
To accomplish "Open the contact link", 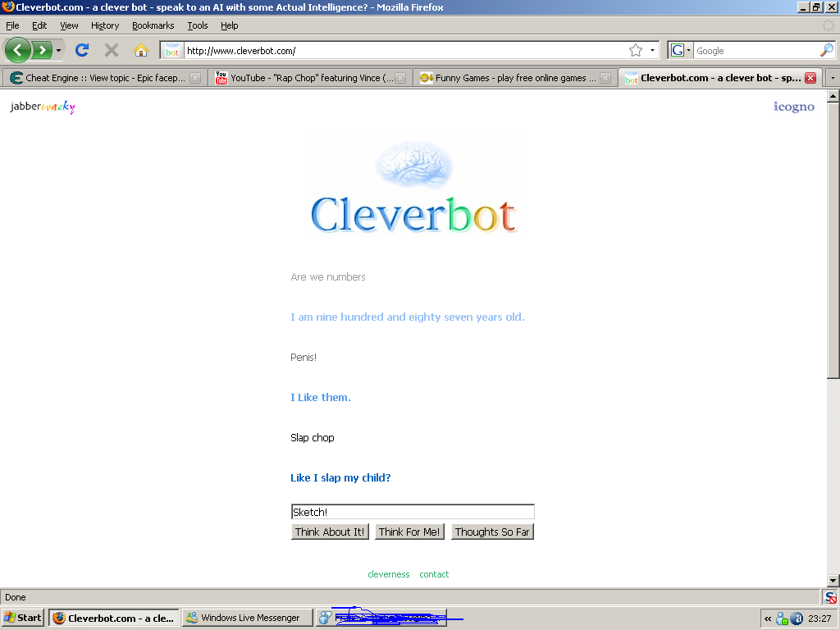I will pyautogui.click(x=434, y=574).
